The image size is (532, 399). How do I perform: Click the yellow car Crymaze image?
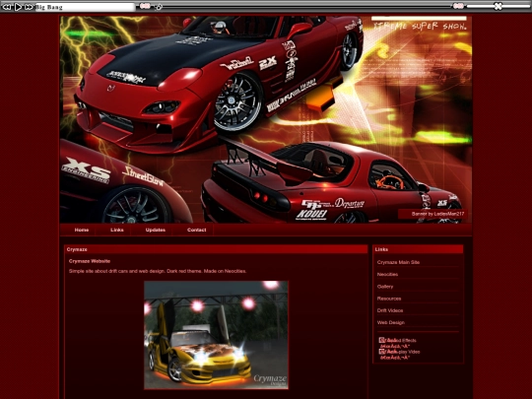click(216, 335)
